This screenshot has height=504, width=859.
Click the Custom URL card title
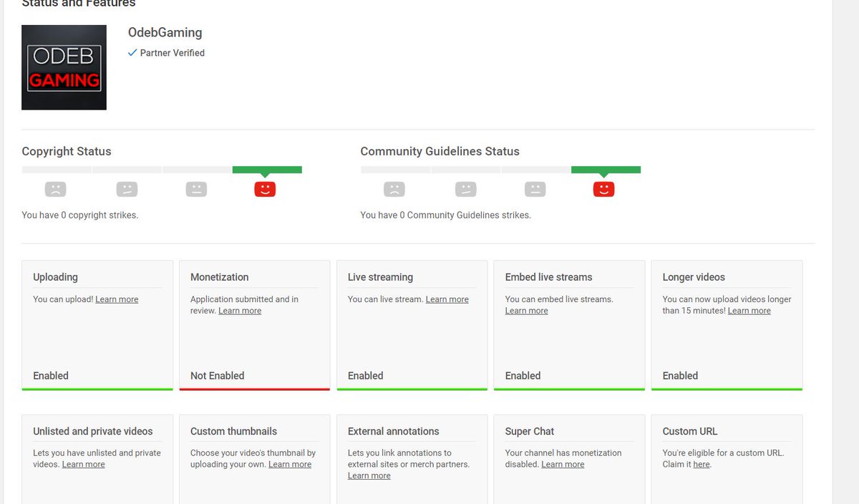click(x=689, y=431)
